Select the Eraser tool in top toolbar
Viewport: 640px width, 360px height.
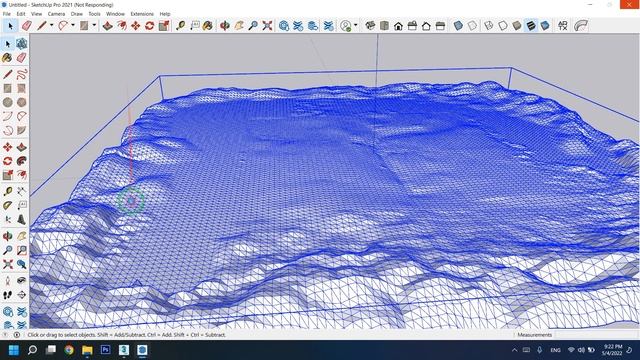(x=27, y=26)
